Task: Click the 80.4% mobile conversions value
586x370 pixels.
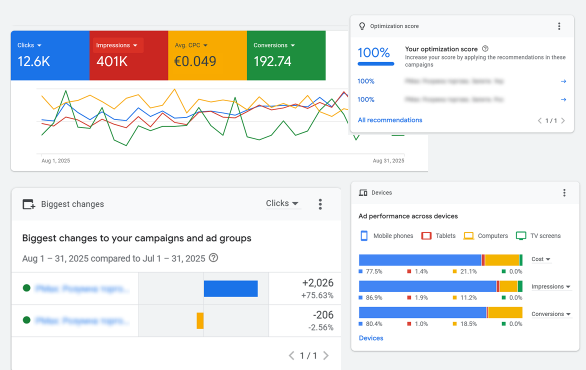Action: [x=374, y=324]
